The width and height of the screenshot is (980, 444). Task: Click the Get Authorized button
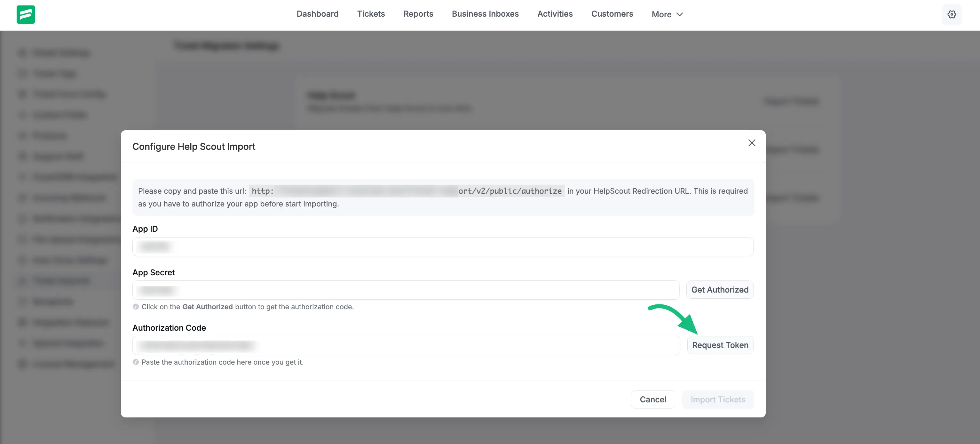[x=720, y=289]
